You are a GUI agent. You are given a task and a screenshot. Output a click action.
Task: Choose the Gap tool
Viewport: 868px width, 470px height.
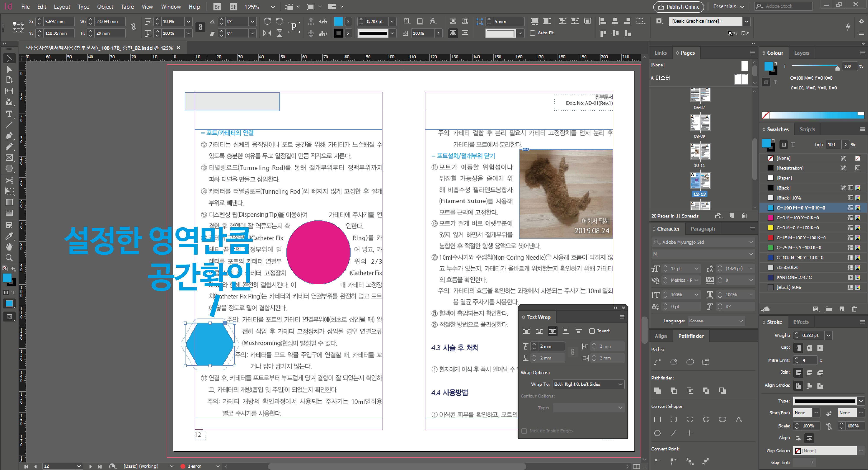(9, 91)
